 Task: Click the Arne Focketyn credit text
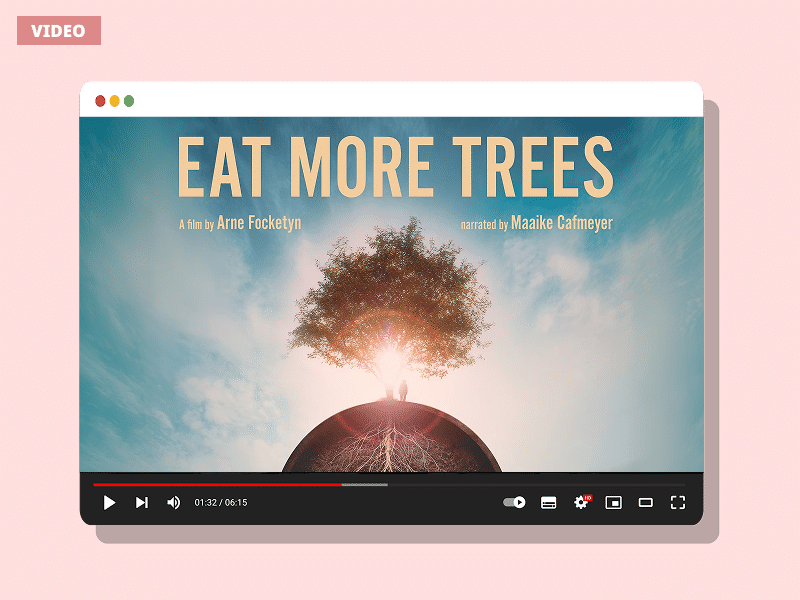pos(259,223)
